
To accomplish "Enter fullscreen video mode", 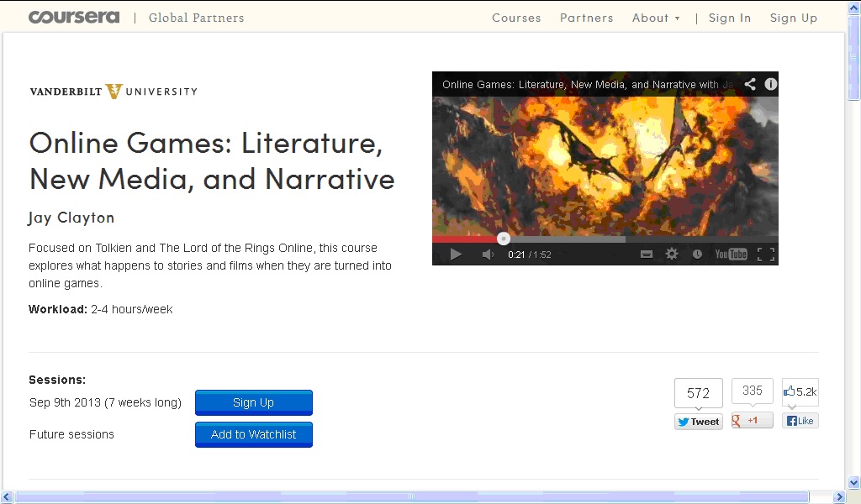I will pos(765,255).
